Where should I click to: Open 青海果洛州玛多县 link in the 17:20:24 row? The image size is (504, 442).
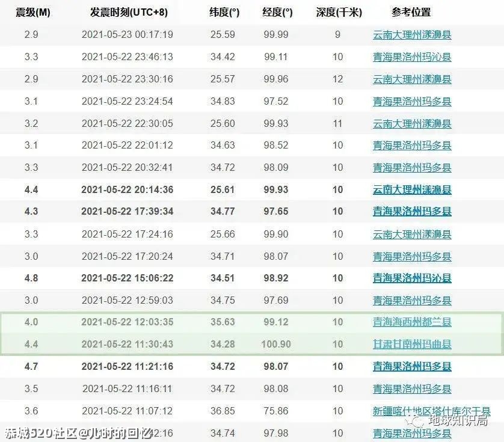pyautogui.click(x=412, y=256)
